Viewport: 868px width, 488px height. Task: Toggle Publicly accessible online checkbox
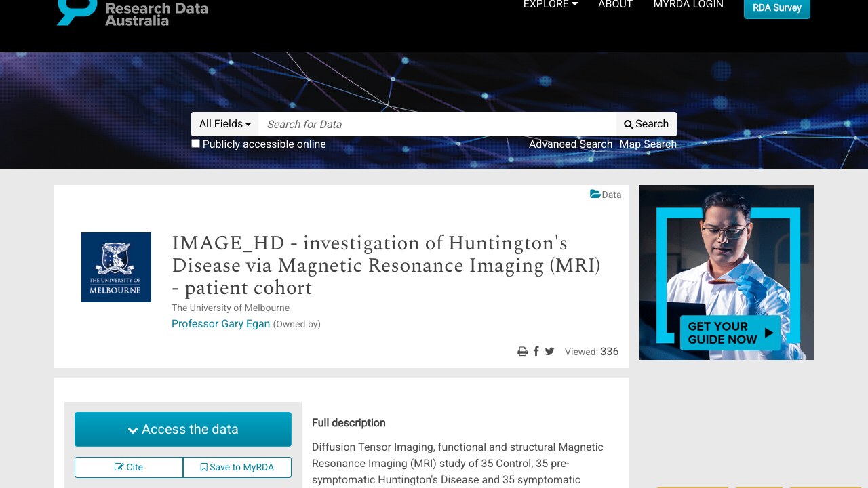point(195,144)
